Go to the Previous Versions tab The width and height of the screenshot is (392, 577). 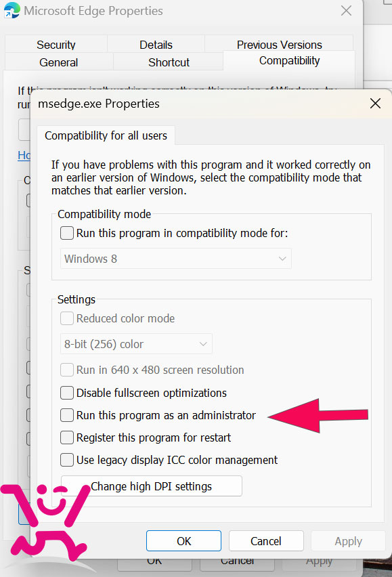pyautogui.click(x=279, y=45)
